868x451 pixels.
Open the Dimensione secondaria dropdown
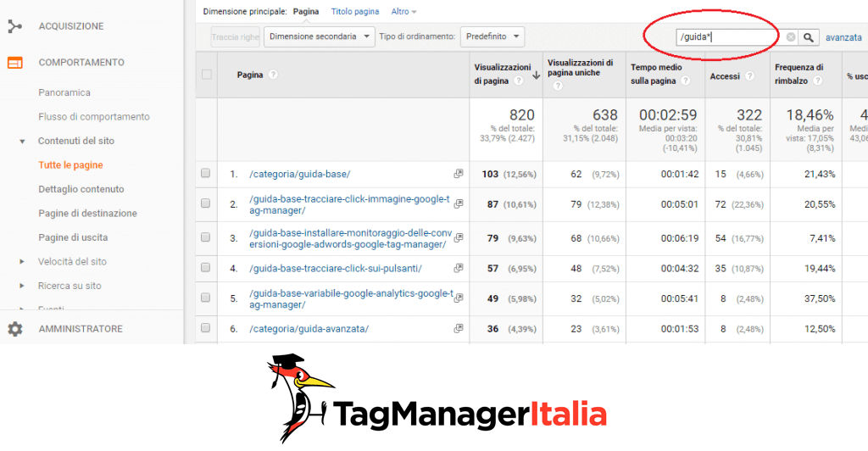coord(319,36)
